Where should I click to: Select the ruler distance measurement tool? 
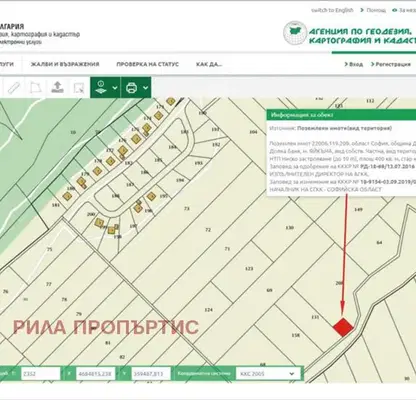[x=14, y=88]
